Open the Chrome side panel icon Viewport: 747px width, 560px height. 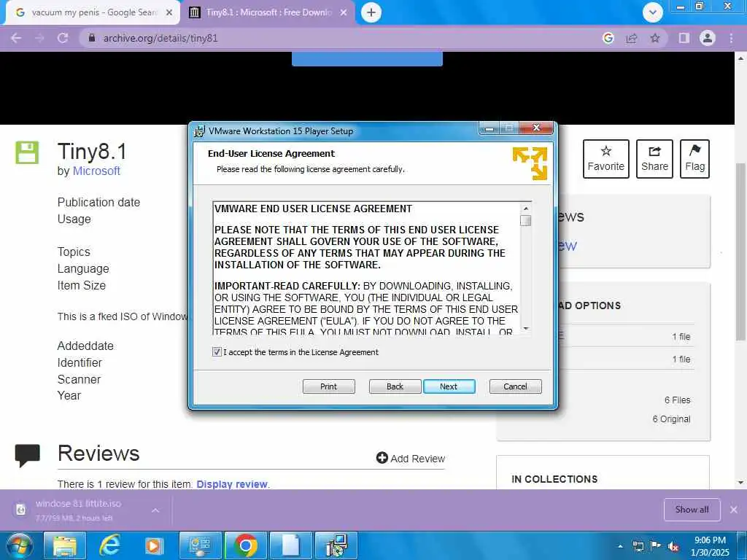point(684,38)
